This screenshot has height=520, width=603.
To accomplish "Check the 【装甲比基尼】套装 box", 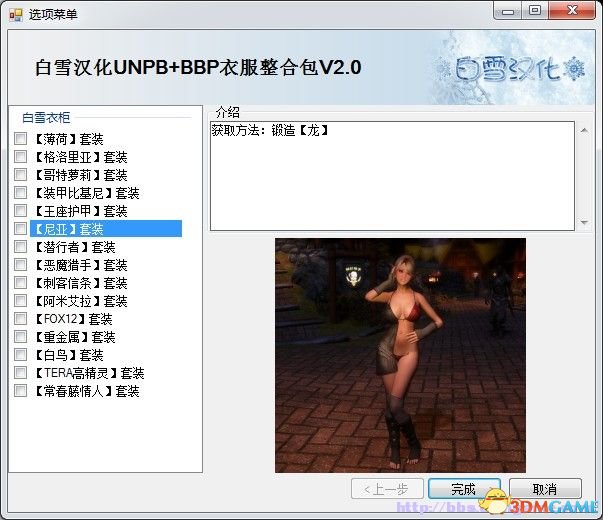I will [x=20, y=192].
